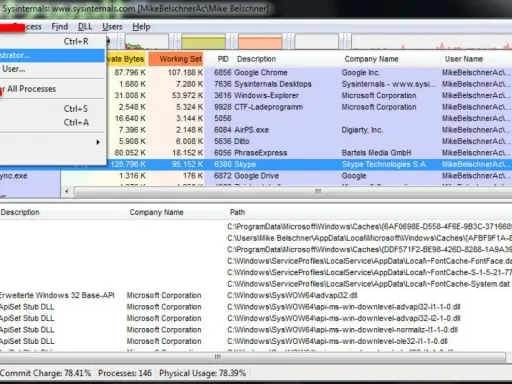Screen dimensions: 512x384
Task: Sort lower pane by Path header
Action: (x=237, y=212)
